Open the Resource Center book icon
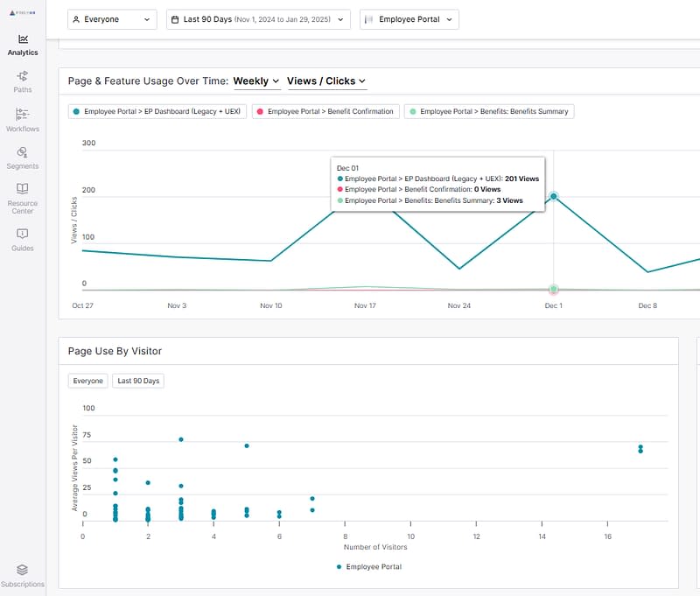Image resolution: width=700 pixels, height=596 pixels. click(23, 189)
